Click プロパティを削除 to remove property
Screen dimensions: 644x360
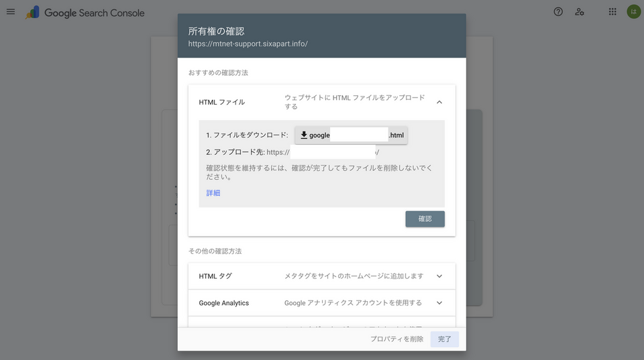point(396,339)
